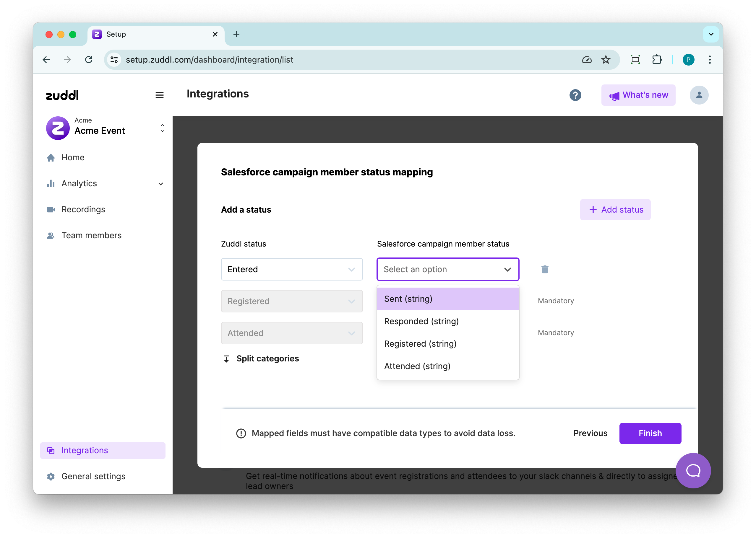756x538 pixels.
Task: Click the Add status button
Action: pyautogui.click(x=615, y=210)
